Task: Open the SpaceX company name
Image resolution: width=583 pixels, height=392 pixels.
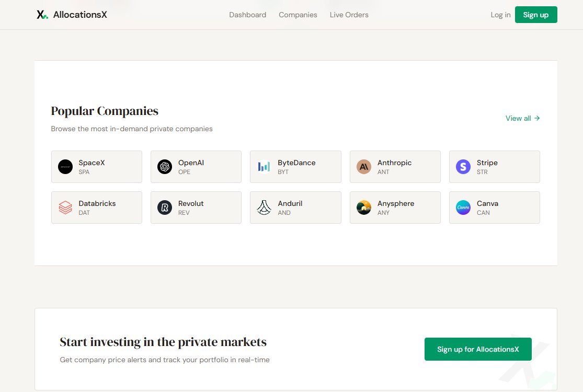Action: coord(92,163)
